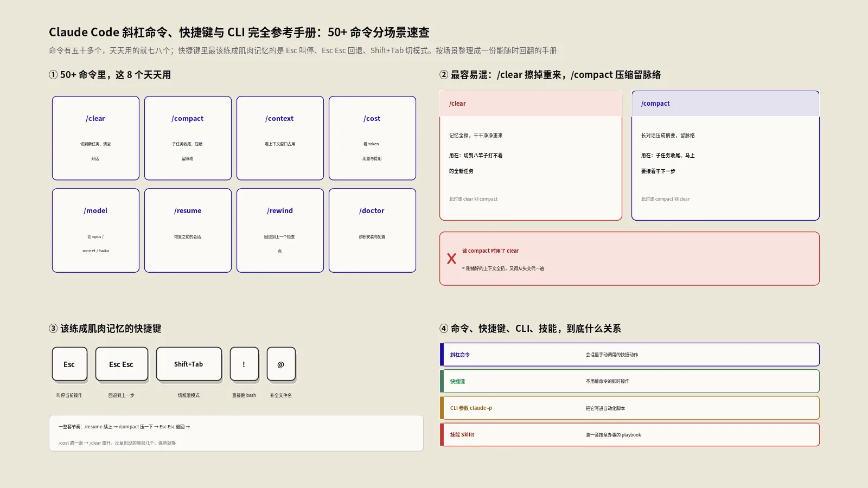
Task: Click the caption '切权限模式'
Action: click(x=189, y=395)
